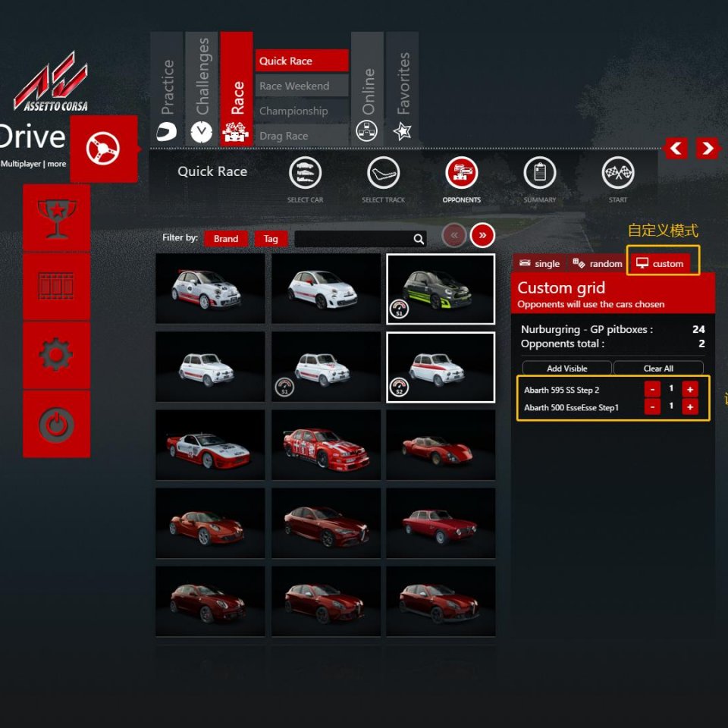Select Race Weekend mode
This screenshot has width=728, height=728.
302,86
